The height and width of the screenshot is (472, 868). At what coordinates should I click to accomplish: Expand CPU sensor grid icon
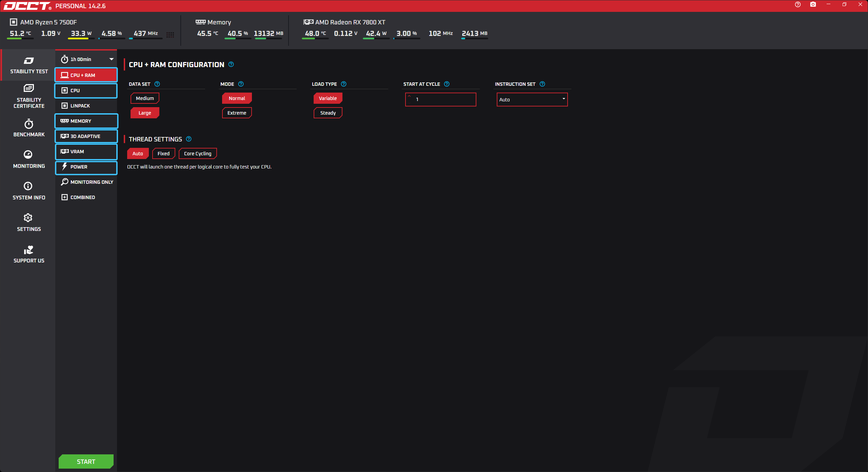[170, 35]
